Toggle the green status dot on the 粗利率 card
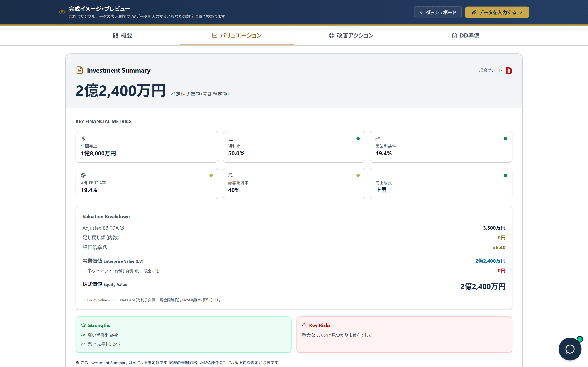The width and height of the screenshot is (588, 367). 358,138
